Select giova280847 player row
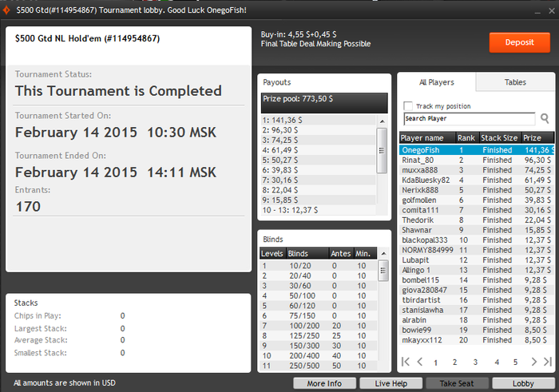Image resolution: width=559 pixels, height=392 pixels. (477, 290)
